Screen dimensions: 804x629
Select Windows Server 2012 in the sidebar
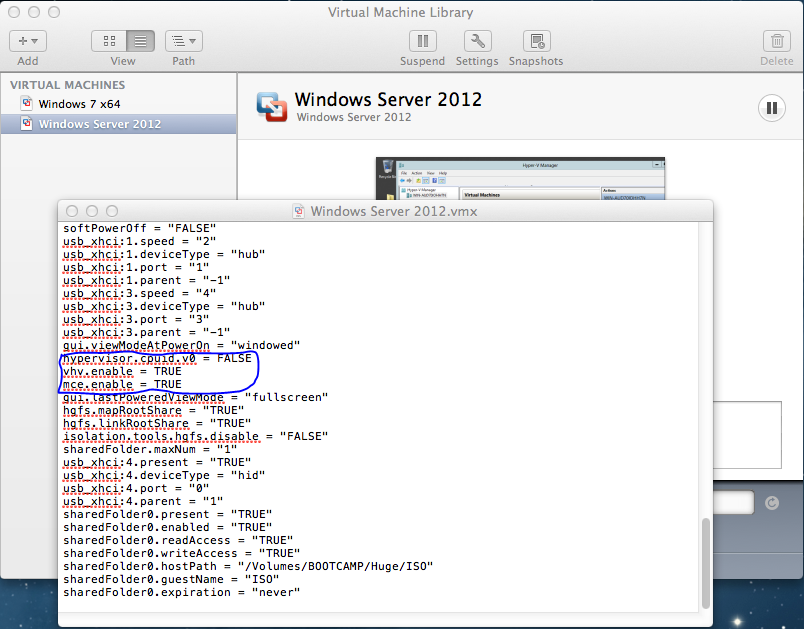click(x=118, y=124)
